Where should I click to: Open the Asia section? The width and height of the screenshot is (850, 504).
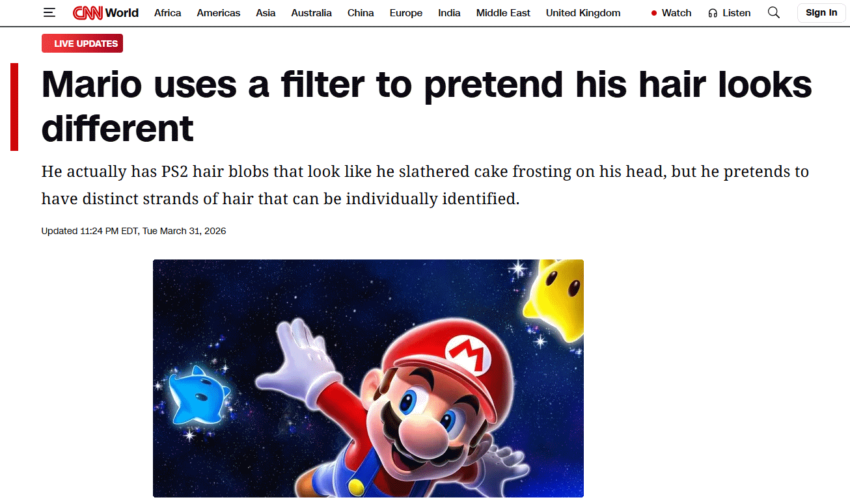click(266, 13)
